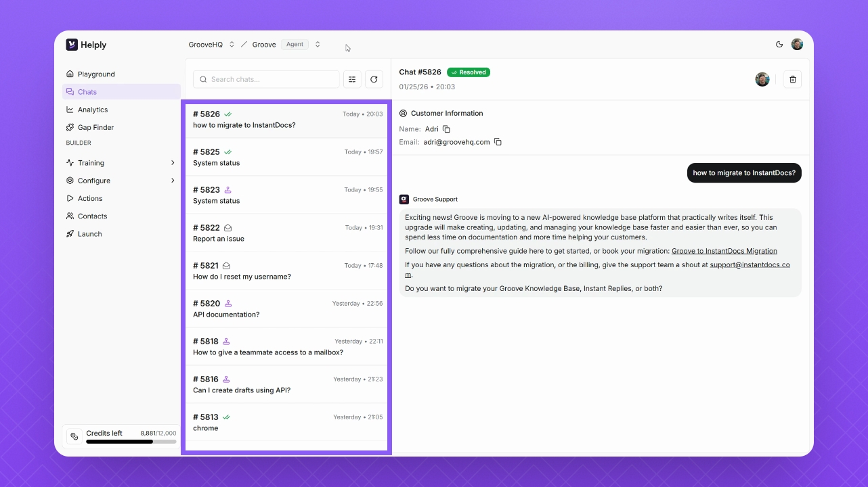The height and width of the screenshot is (487, 868).
Task: Click the "Chat #5826" heading
Action: pyautogui.click(x=420, y=72)
